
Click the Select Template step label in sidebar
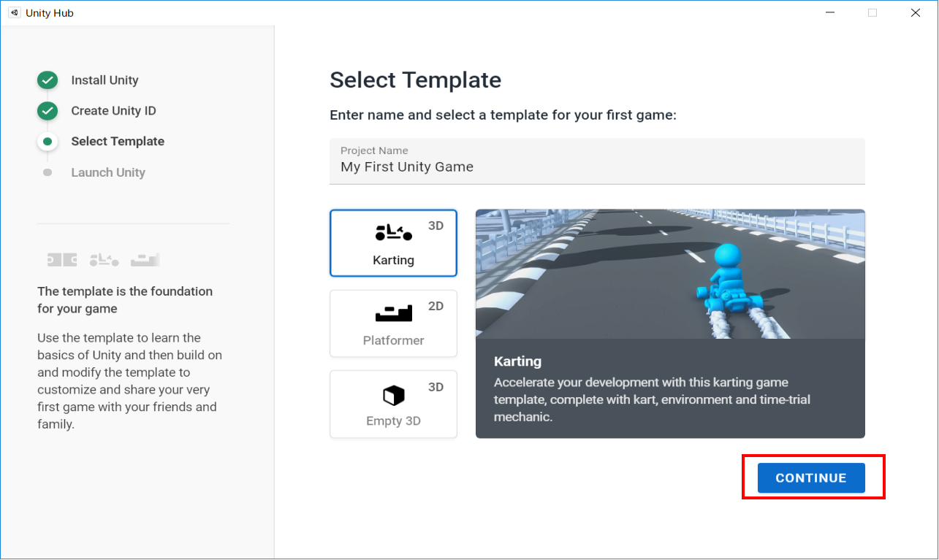coord(118,142)
